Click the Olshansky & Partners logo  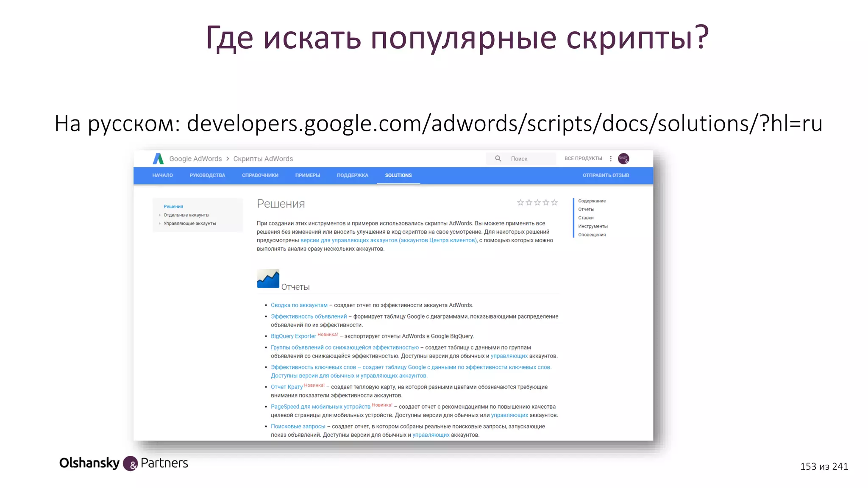pos(124,463)
